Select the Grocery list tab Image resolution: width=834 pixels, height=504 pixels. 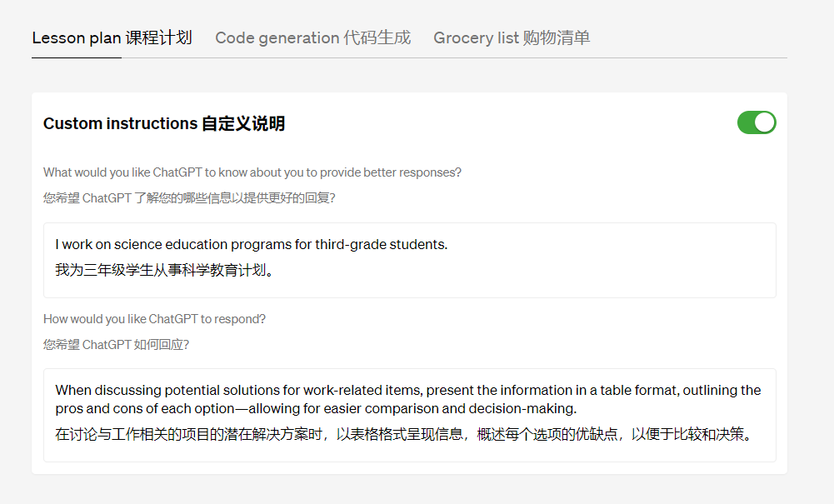pos(511,37)
